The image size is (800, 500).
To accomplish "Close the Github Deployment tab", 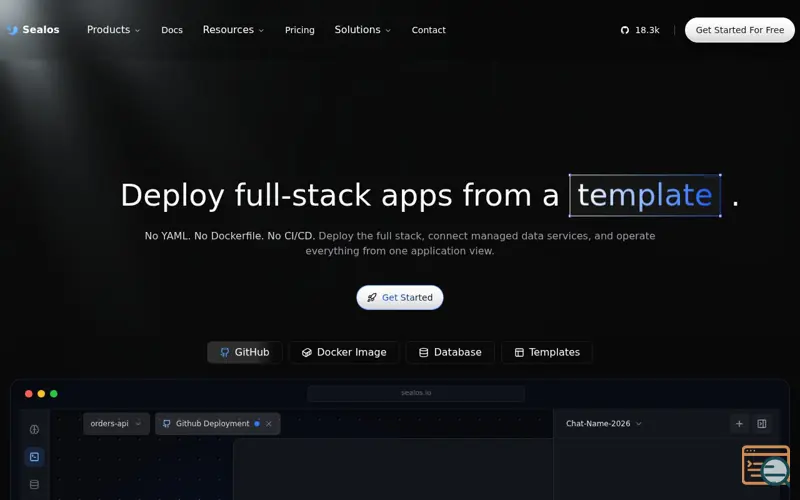I will pos(269,423).
